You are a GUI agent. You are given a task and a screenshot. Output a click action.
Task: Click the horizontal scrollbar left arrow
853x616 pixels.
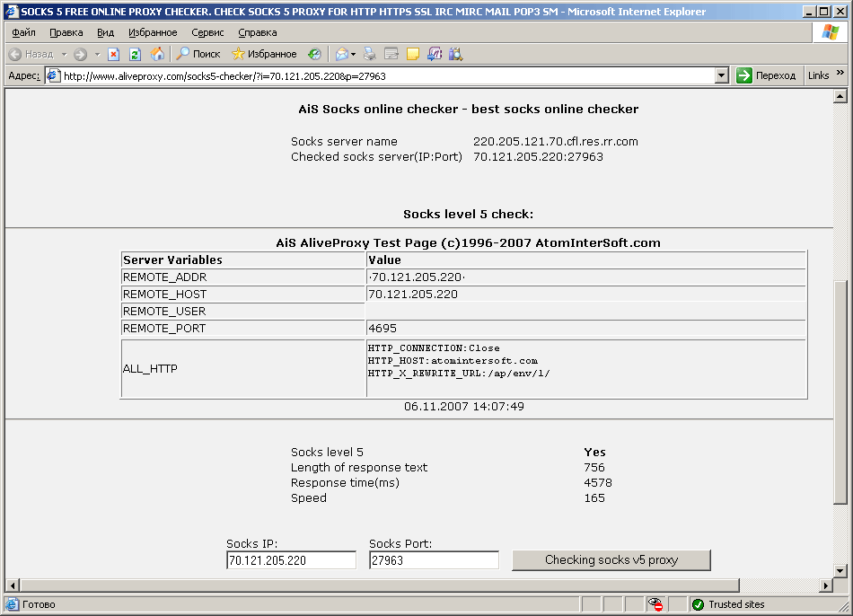click(13, 585)
